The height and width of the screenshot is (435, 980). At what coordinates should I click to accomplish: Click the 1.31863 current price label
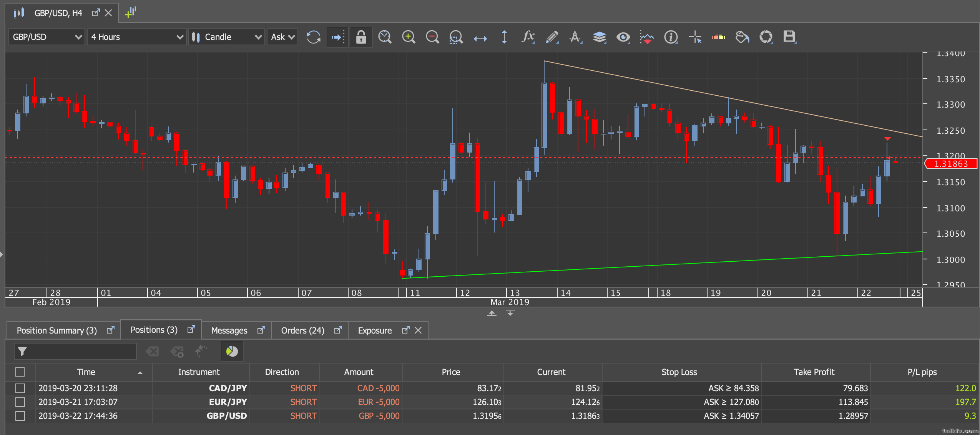point(950,164)
